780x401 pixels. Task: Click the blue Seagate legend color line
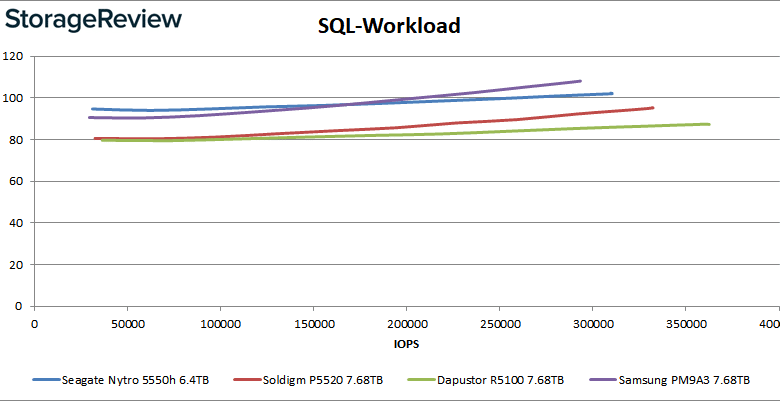pyautogui.click(x=46, y=380)
